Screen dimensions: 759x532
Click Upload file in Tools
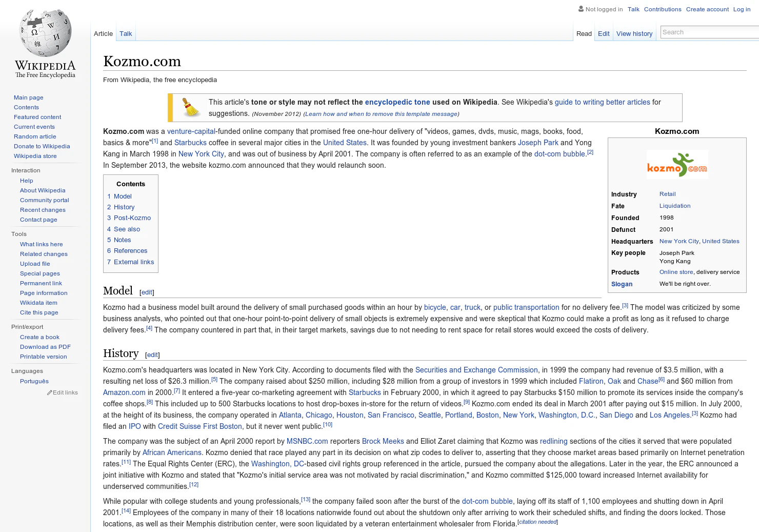click(35, 264)
